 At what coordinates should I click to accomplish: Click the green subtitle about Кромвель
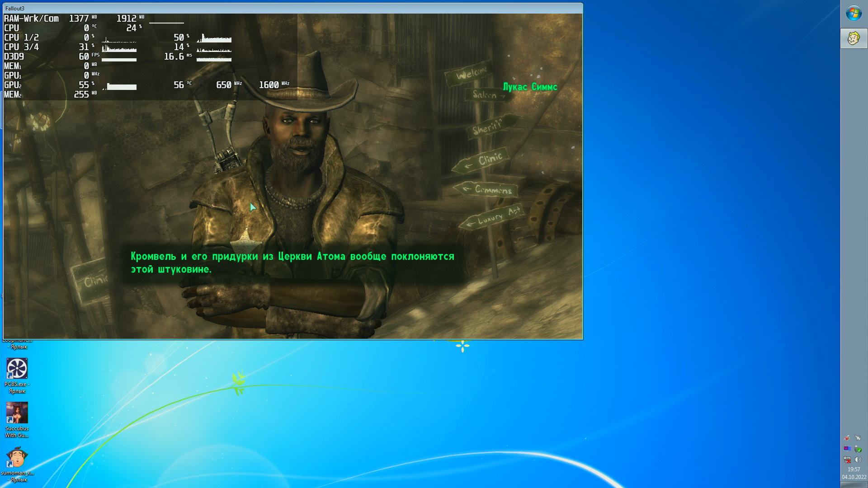(292, 263)
